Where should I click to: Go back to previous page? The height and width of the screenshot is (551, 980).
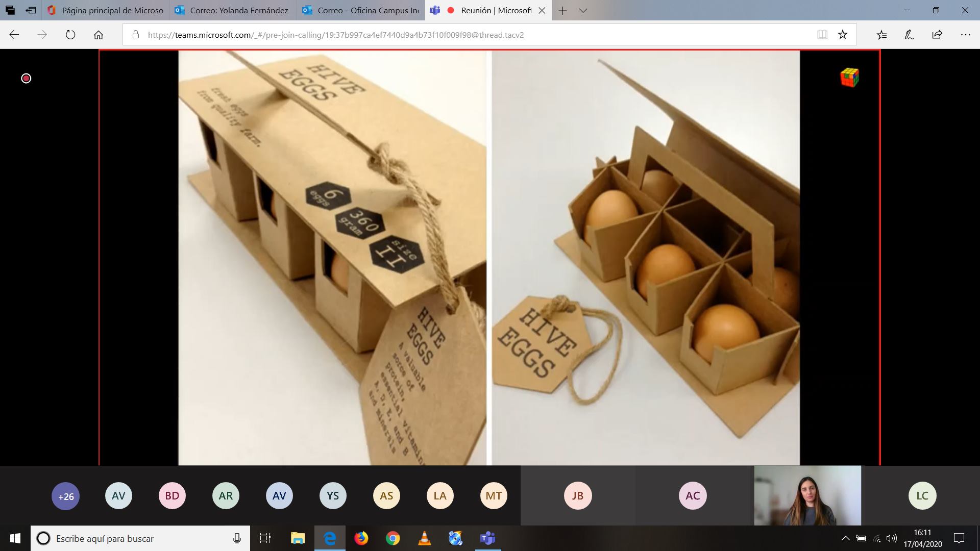tap(14, 35)
